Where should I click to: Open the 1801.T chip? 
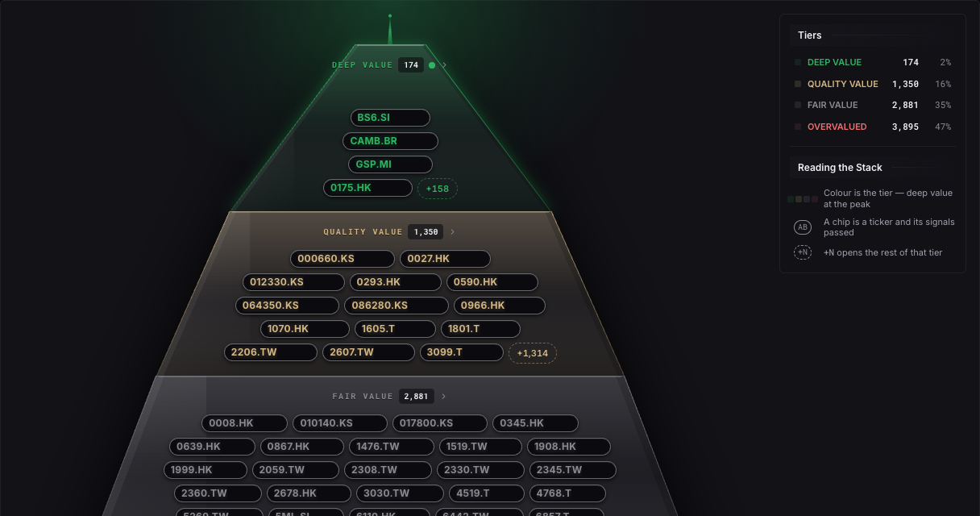coord(480,329)
